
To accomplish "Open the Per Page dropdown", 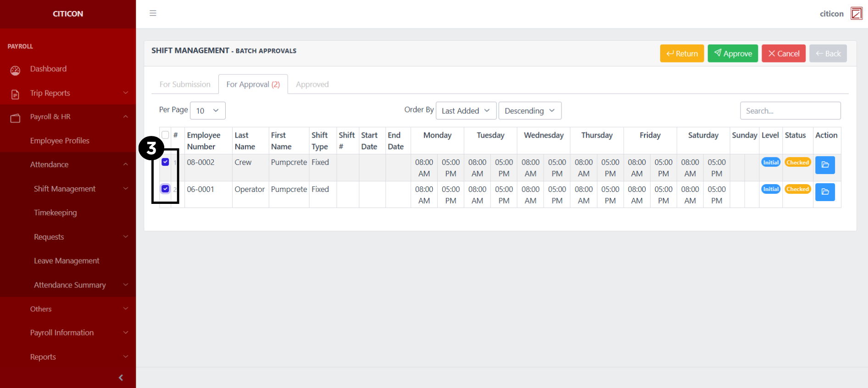I will pos(207,111).
